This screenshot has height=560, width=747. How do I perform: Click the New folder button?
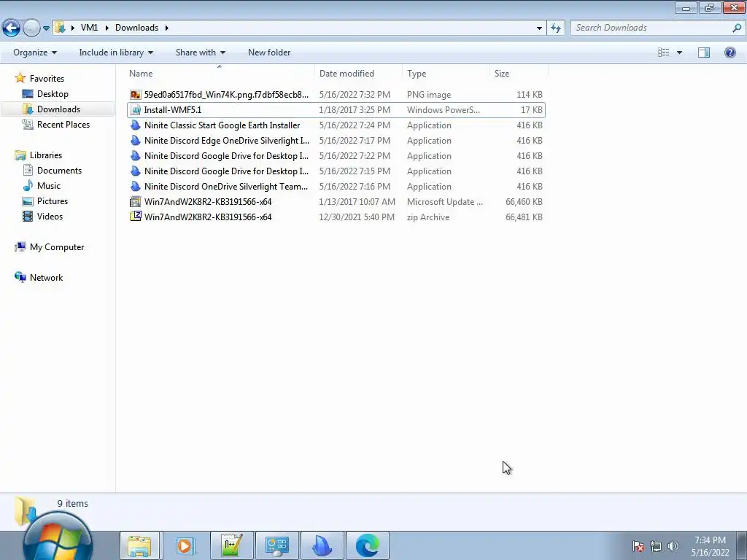point(269,52)
